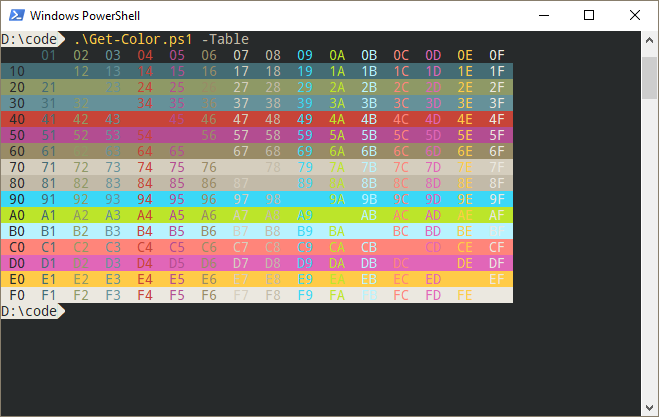Image resolution: width=659 pixels, height=417 pixels.
Task: Click table cell 'ED'
Action: tap(433, 279)
